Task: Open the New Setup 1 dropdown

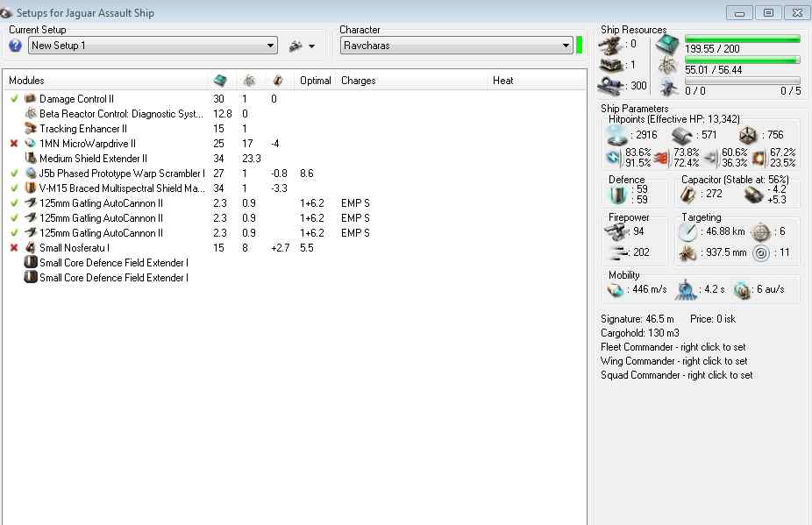Action: 153,46
